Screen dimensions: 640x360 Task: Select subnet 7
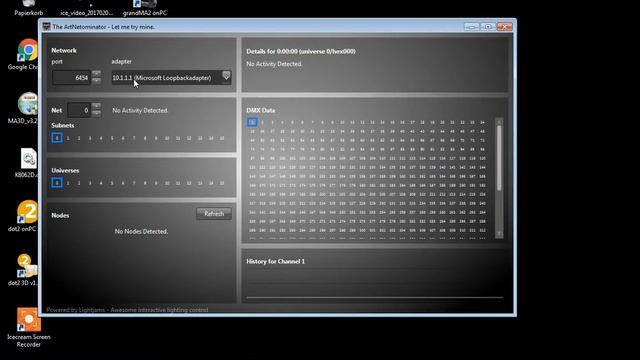[134, 138]
